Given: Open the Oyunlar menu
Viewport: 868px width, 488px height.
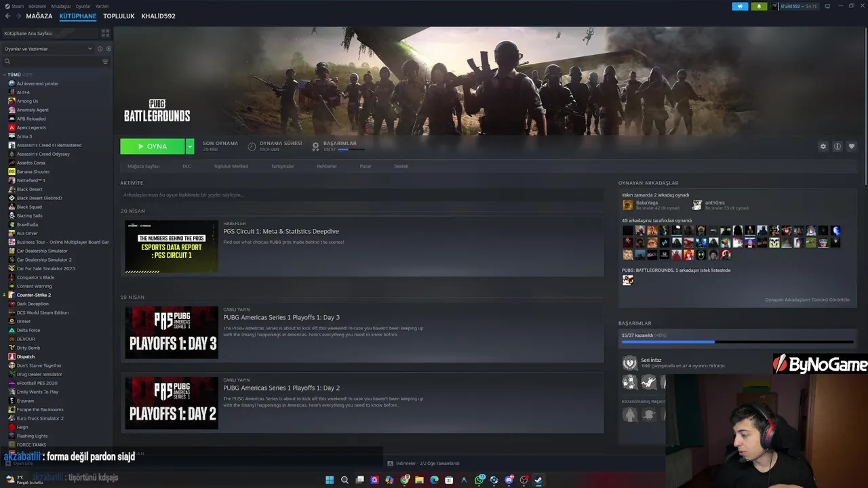Looking at the screenshot, I should click(83, 6).
